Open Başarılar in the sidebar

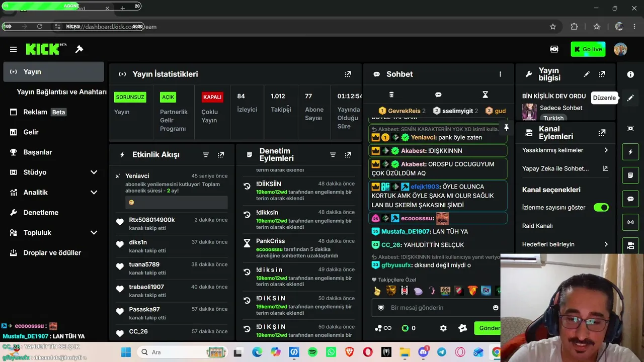(53, 152)
